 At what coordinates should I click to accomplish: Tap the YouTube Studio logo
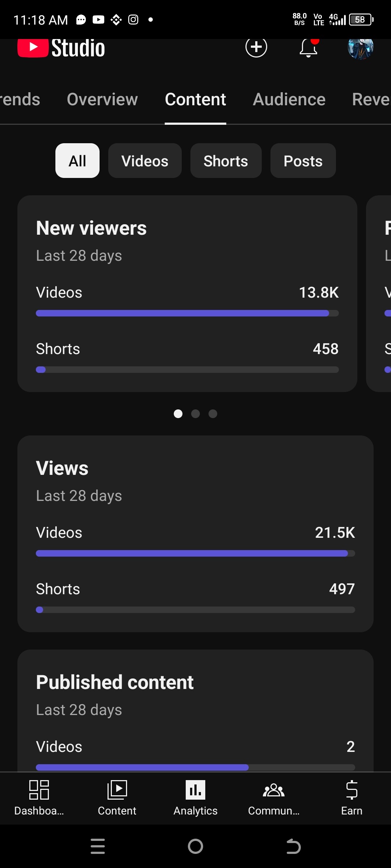point(61,48)
